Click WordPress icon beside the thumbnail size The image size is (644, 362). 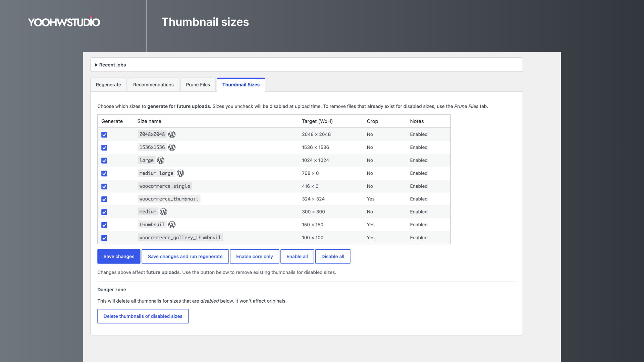(172, 225)
